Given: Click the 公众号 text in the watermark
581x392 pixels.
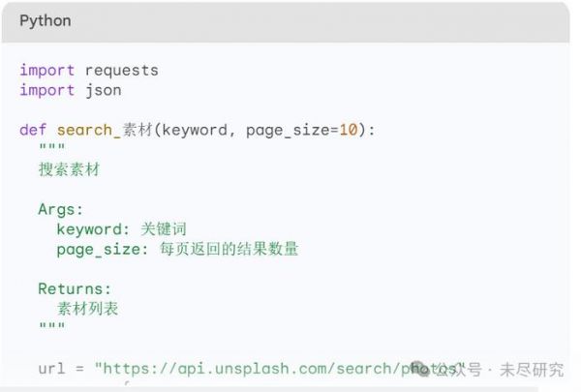Looking at the screenshot, I should (458, 369).
